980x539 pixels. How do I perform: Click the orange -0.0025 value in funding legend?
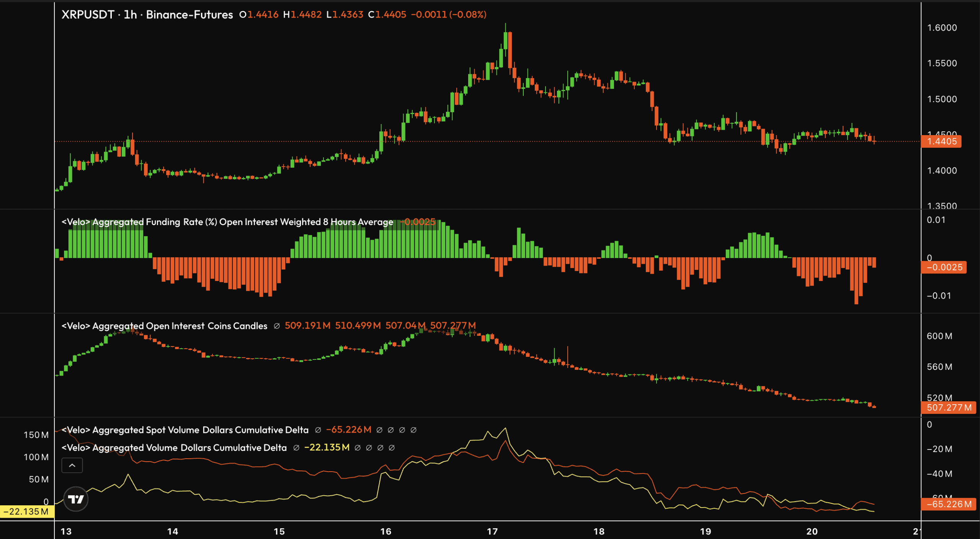coord(418,222)
